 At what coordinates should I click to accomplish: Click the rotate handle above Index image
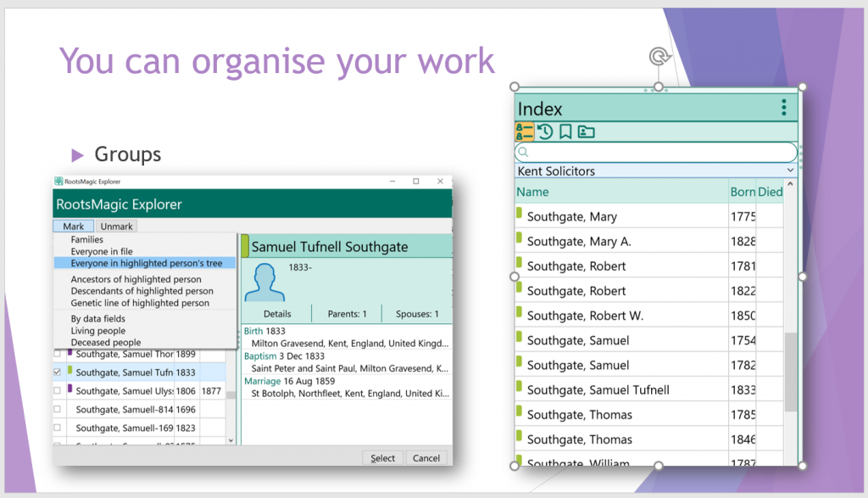pyautogui.click(x=658, y=57)
